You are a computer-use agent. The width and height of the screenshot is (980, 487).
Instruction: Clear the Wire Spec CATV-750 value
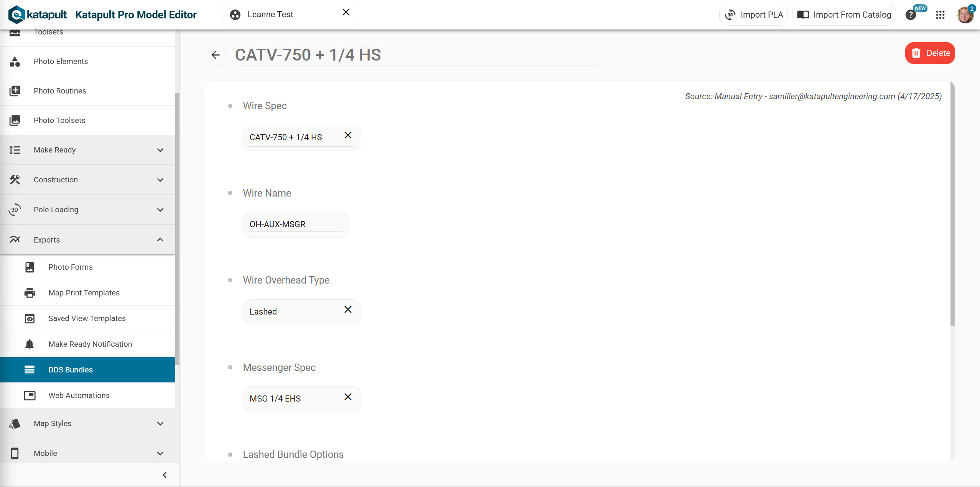pyautogui.click(x=348, y=135)
